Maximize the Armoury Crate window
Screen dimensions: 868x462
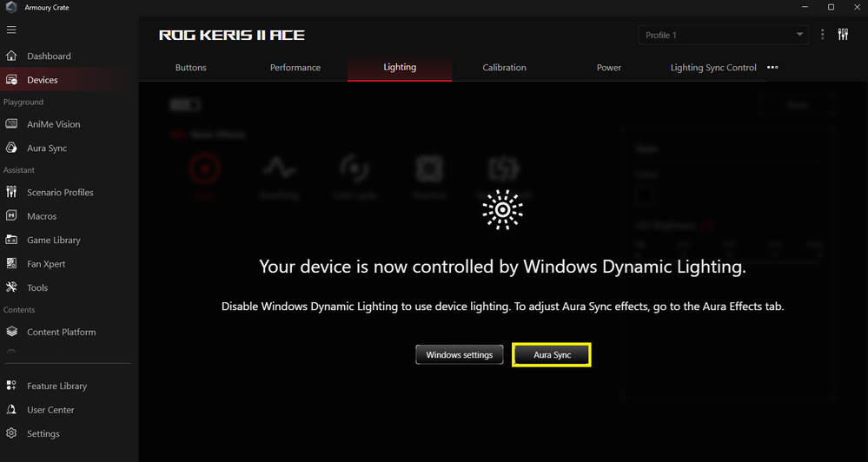[x=831, y=7]
